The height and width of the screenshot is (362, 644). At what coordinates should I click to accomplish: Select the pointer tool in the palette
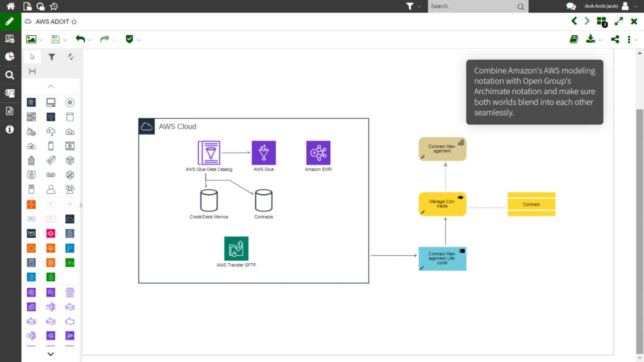pyautogui.click(x=31, y=57)
